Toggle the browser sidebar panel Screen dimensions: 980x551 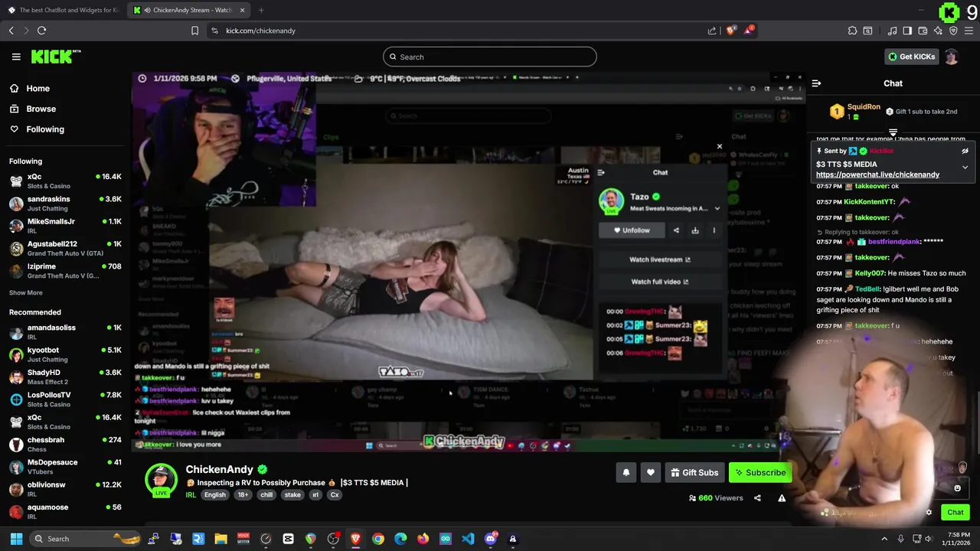tap(907, 31)
